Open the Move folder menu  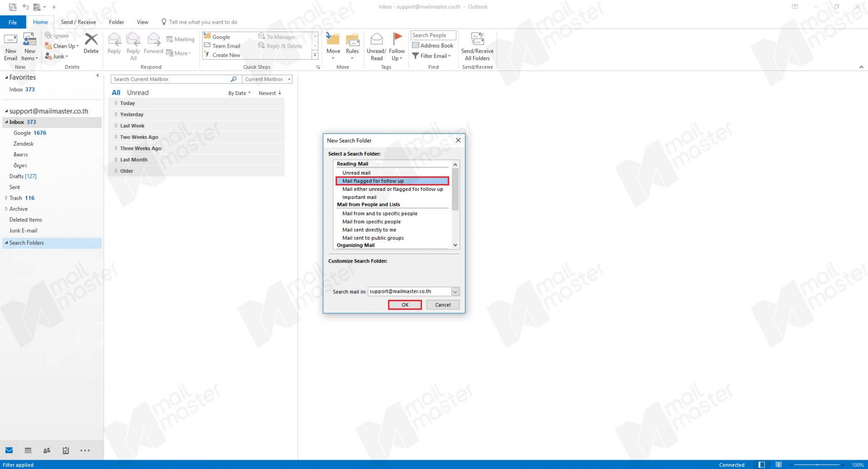333,47
